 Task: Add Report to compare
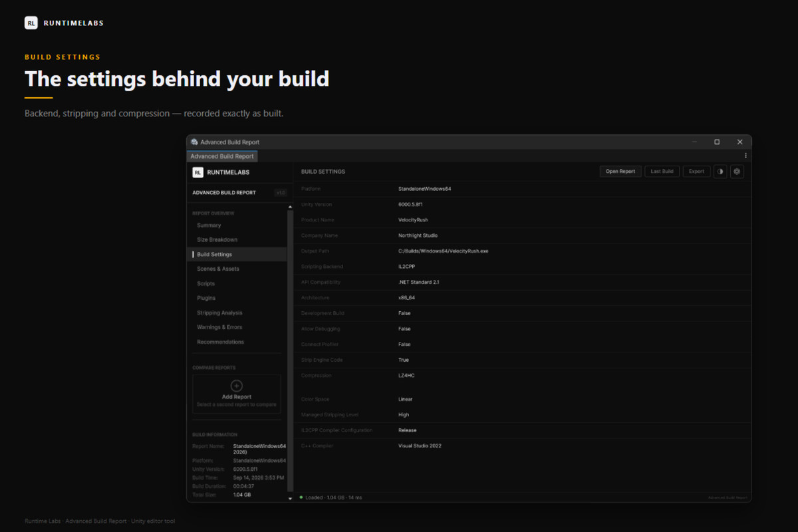pyautogui.click(x=237, y=393)
